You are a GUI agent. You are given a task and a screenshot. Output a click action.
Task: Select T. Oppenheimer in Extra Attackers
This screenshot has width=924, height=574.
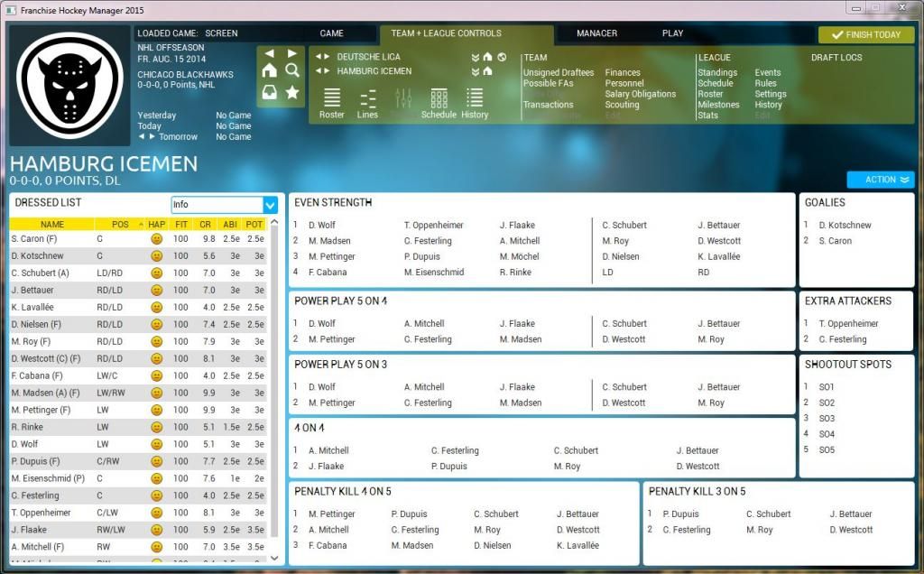tap(848, 323)
